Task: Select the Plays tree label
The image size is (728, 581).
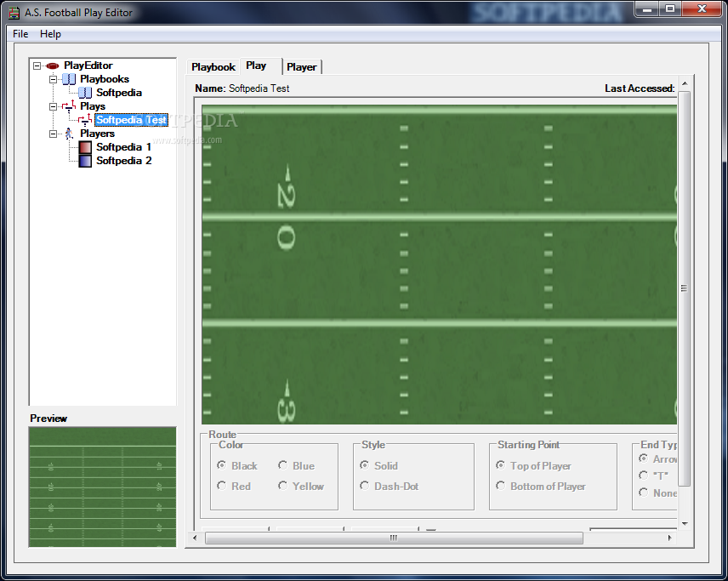Action: pos(93,106)
